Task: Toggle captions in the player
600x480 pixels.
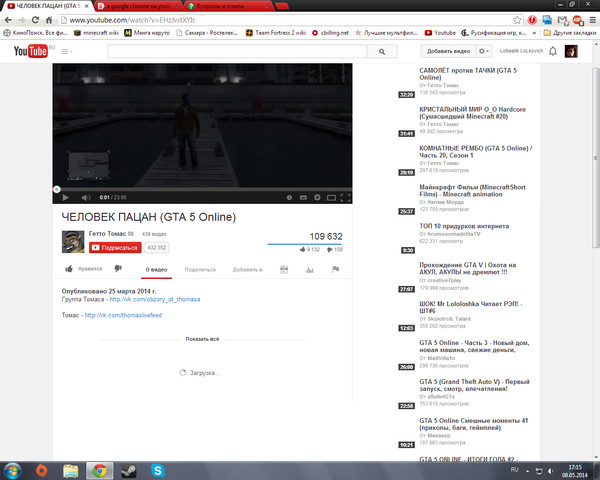Action: coord(303,198)
